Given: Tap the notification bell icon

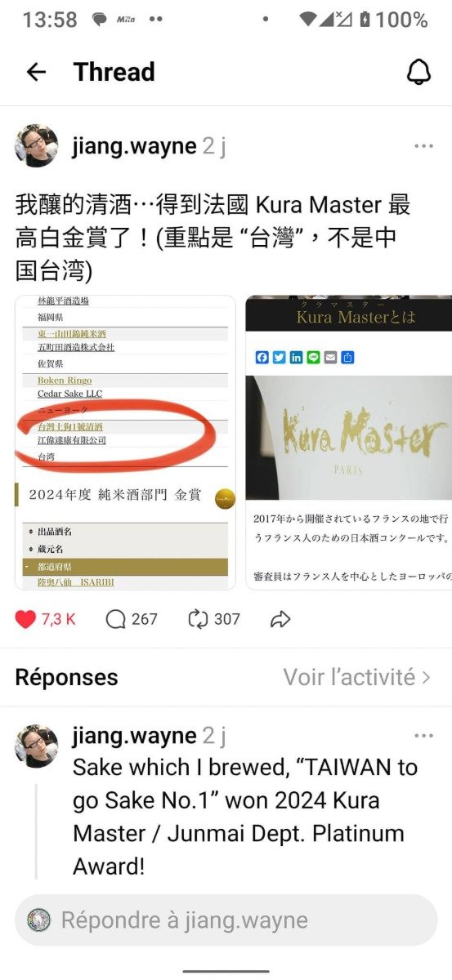Looking at the screenshot, I should [x=418, y=72].
